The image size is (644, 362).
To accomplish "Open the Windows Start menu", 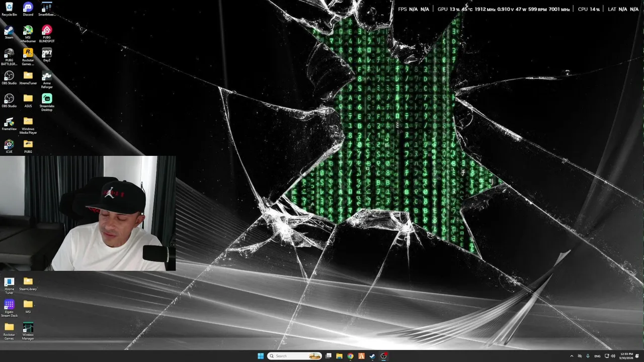I will tap(261, 356).
